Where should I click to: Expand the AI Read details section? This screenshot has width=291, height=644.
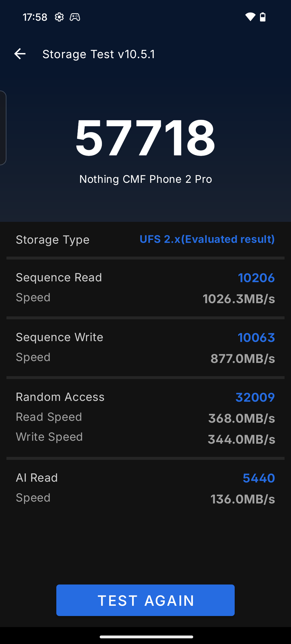(x=145, y=487)
